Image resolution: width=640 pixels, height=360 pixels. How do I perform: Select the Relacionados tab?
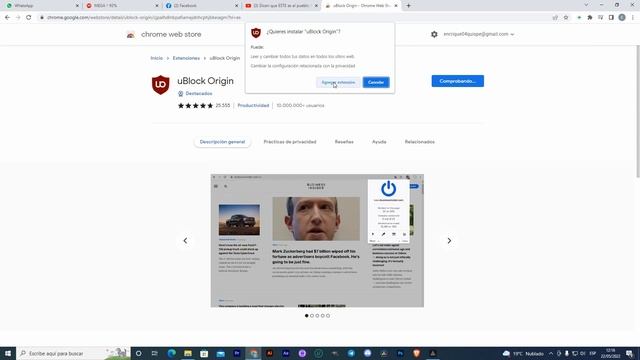point(420,142)
